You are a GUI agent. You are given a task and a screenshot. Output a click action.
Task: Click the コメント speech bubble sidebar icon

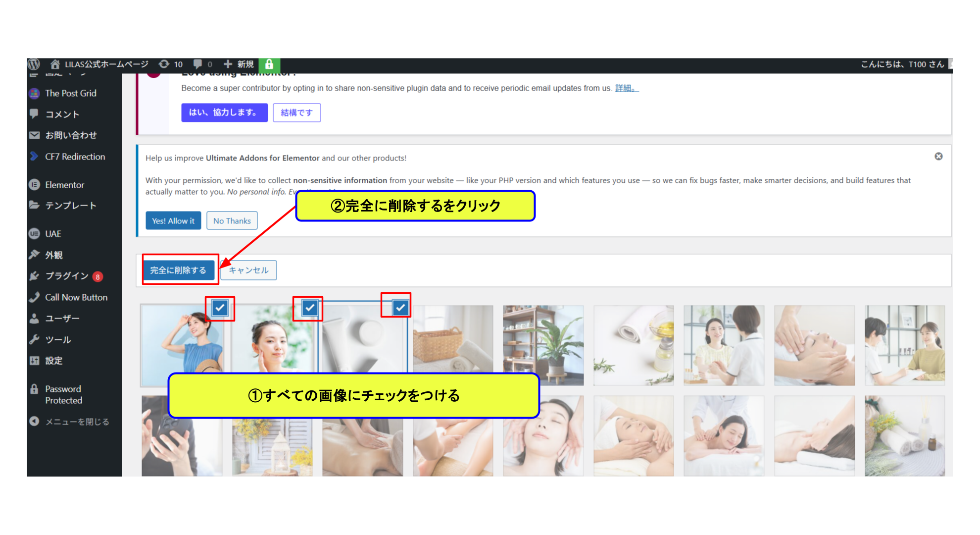(34, 114)
